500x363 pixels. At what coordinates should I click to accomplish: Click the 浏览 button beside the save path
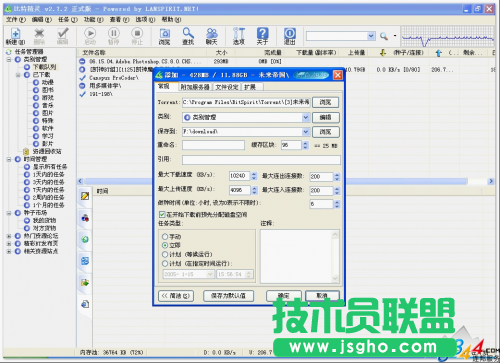point(325,132)
